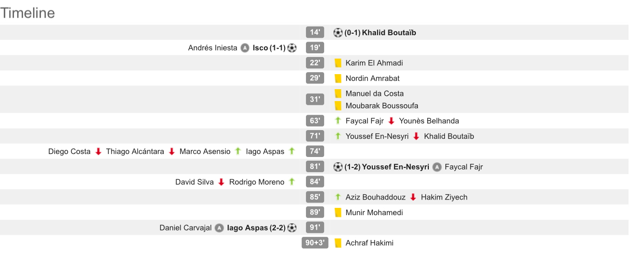Click the assist icon before Faycal Fajr at 81'
This screenshot has height=255, width=644.
437,167
